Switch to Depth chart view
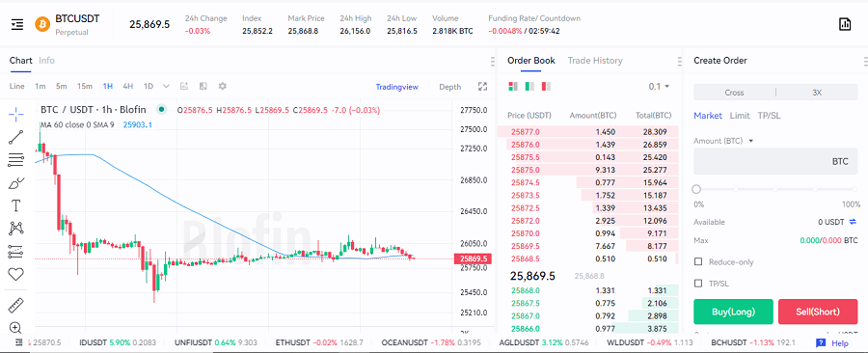Image resolution: width=868 pixels, height=353 pixels. (x=450, y=87)
